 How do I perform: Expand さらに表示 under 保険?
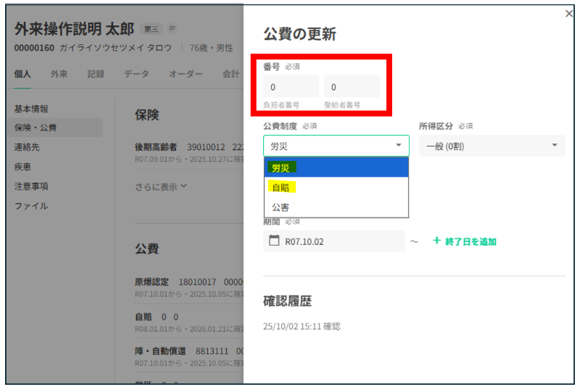pos(161,186)
